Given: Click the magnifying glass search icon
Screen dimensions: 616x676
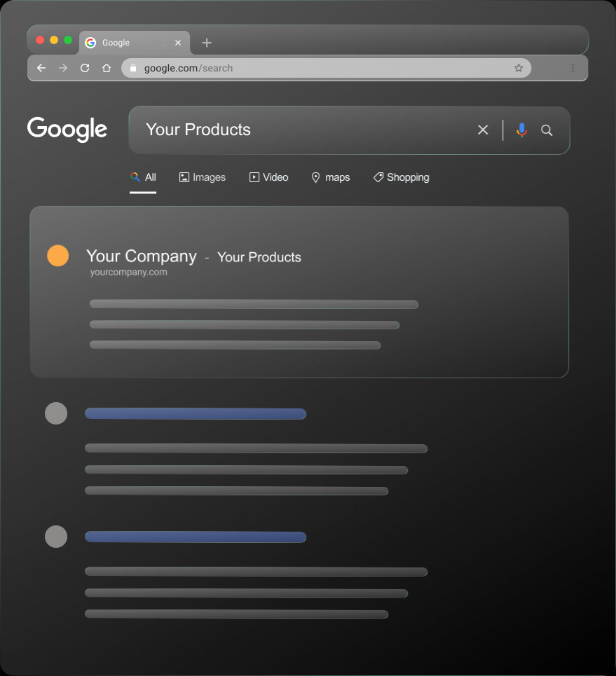Looking at the screenshot, I should (547, 130).
